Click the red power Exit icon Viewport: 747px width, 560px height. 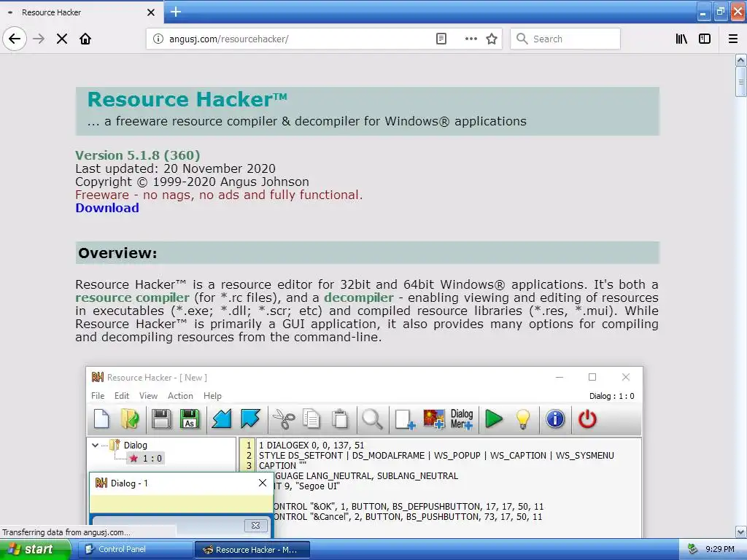587,419
